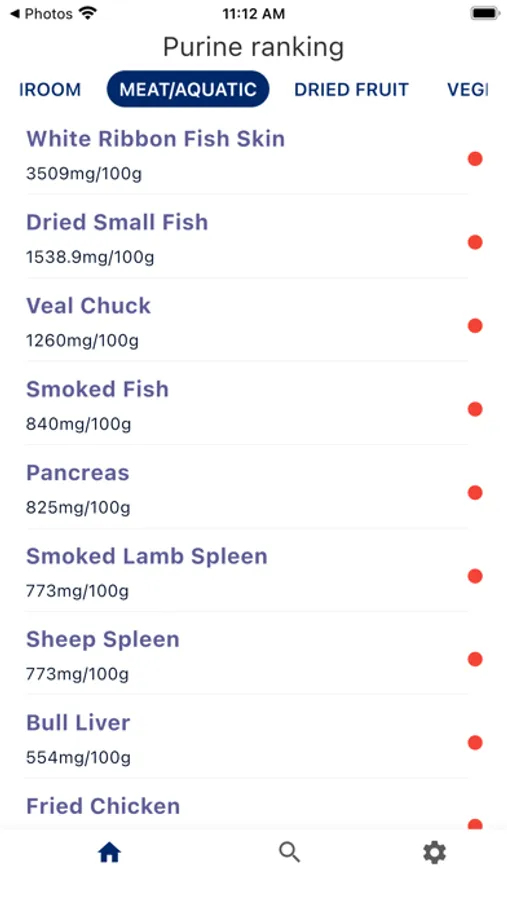Open the Sheep Spleen entry

pyautogui.click(x=253, y=655)
